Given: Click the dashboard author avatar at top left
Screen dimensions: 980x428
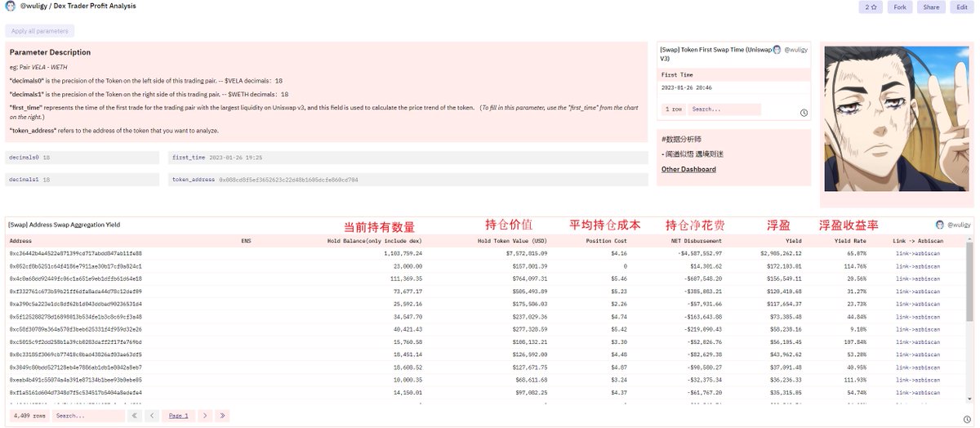Looking at the screenshot, I should click(x=9, y=7).
